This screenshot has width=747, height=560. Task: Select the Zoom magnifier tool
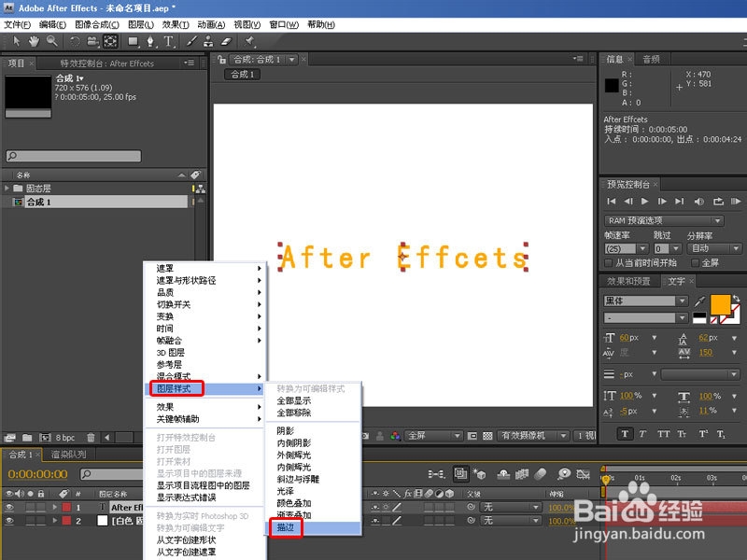click(x=52, y=41)
